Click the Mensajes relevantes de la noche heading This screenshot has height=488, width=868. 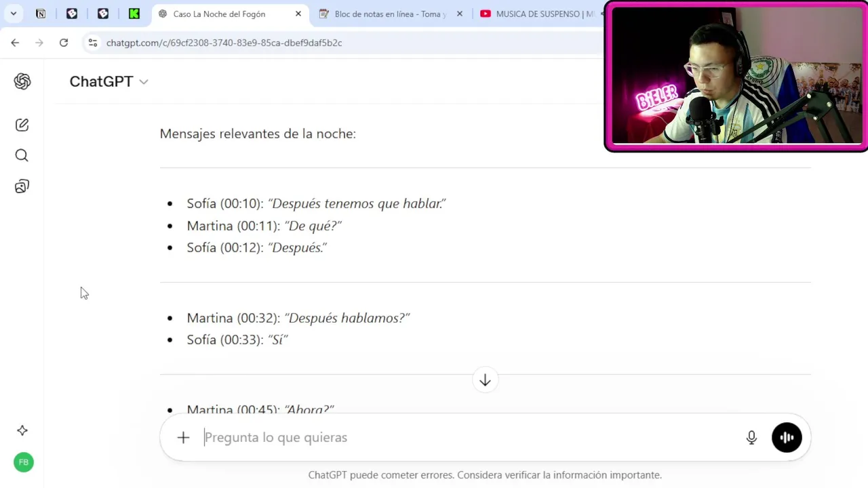(258, 134)
